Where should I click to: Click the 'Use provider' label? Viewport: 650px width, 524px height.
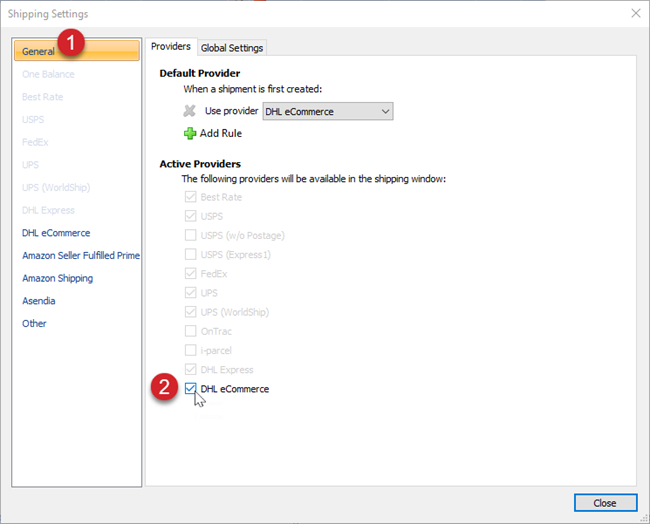pyautogui.click(x=231, y=111)
